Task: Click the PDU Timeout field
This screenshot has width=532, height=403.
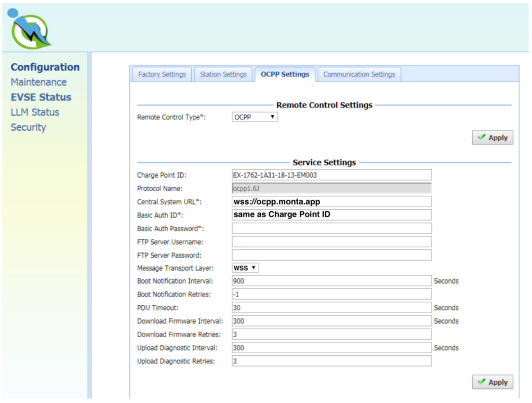Action: 332,307
